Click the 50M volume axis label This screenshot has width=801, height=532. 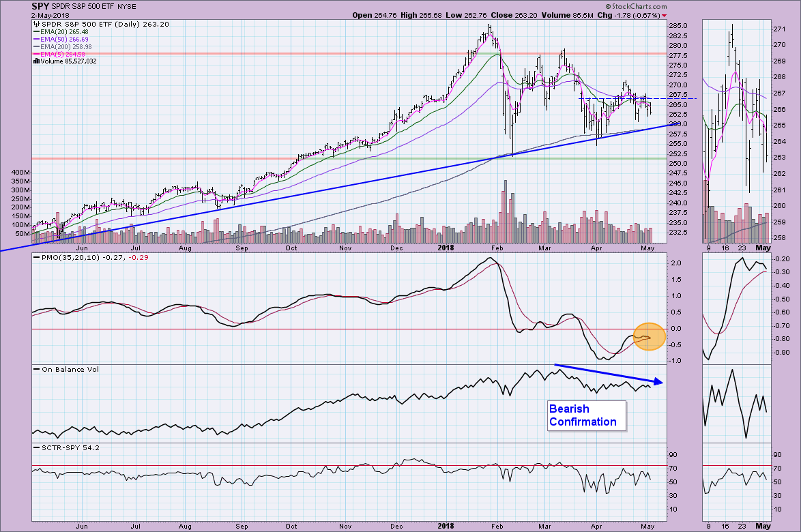pos(22,234)
